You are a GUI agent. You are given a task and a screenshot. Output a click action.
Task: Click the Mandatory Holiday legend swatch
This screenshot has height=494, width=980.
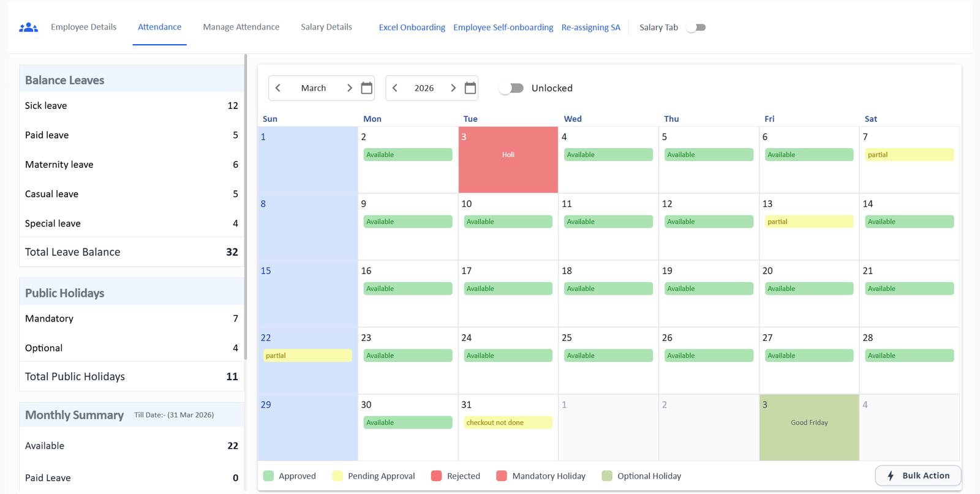[502, 476]
